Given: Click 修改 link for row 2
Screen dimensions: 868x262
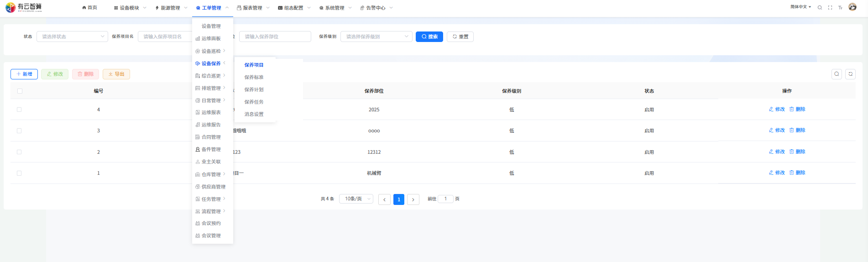Looking at the screenshot, I should tap(777, 152).
